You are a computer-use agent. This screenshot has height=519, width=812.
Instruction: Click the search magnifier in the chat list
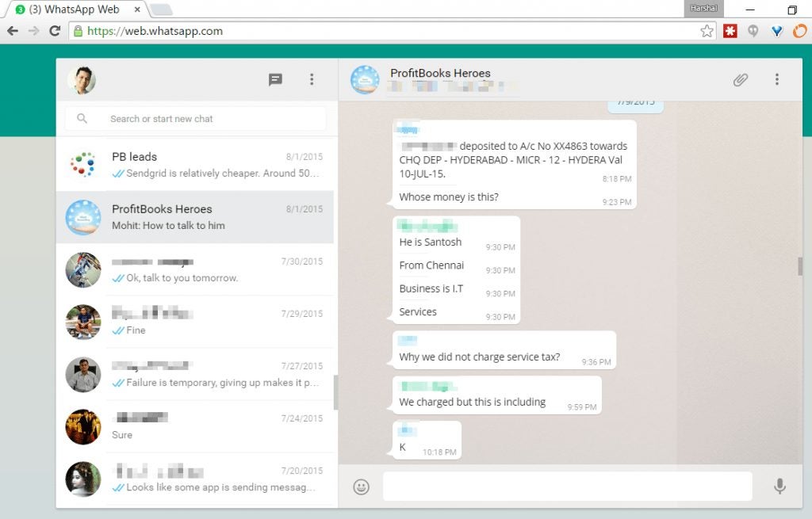pyautogui.click(x=82, y=118)
